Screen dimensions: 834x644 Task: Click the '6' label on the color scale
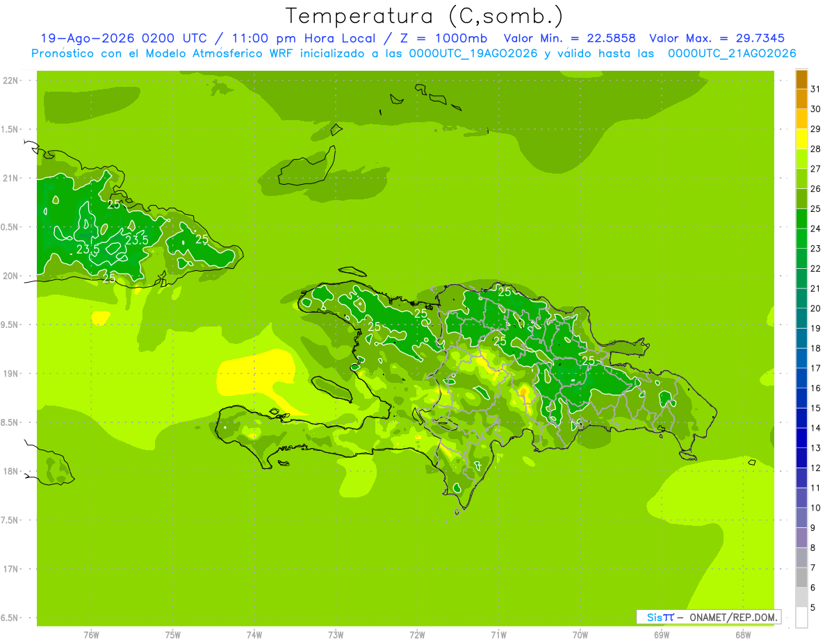[x=813, y=588]
